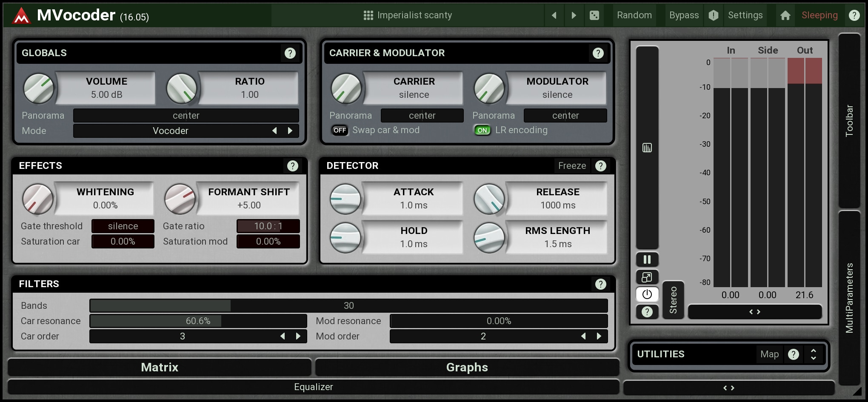The image size is (868, 402).
Task: Open the main help question mark icon
Action: (854, 15)
